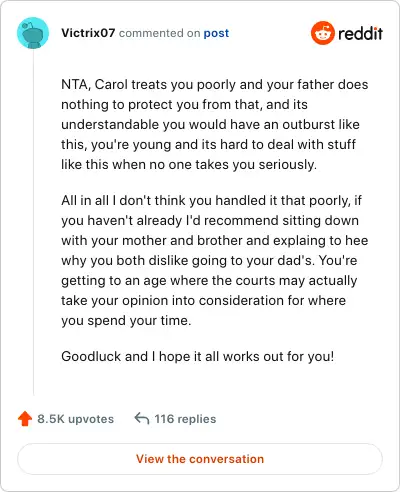Viewport: 400px width, 492px height.
Task: Click the Victrix07 user avatar
Action: click(33, 33)
